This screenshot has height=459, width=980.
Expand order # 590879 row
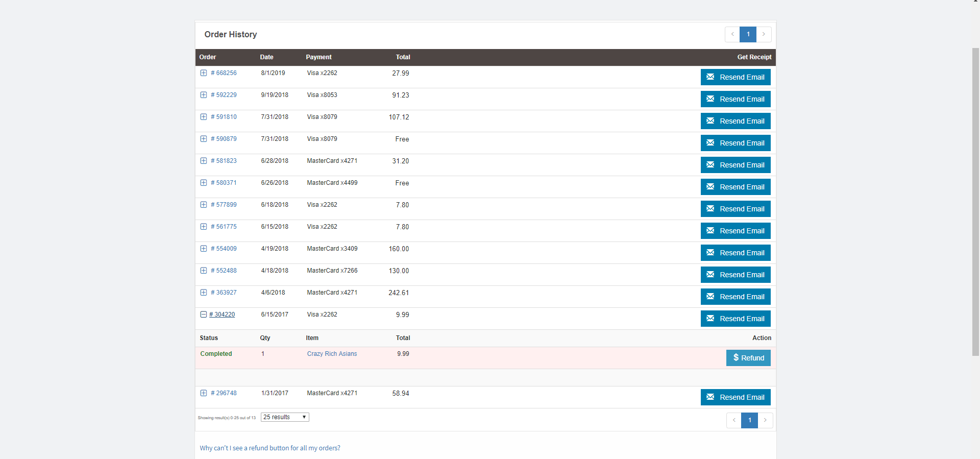click(203, 139)
